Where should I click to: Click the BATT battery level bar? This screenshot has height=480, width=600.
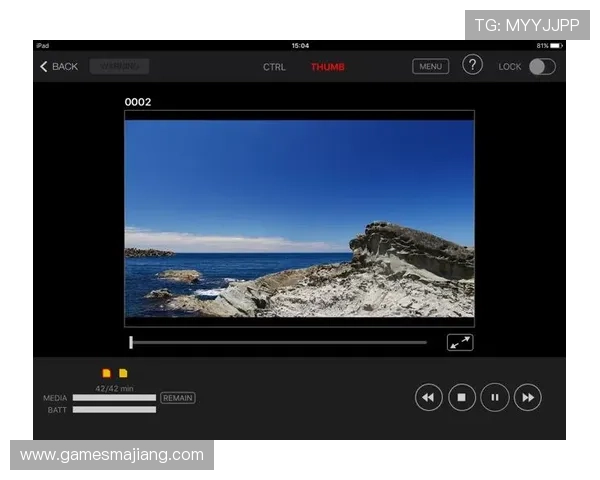pyautogui.click(x=114, y=410)
